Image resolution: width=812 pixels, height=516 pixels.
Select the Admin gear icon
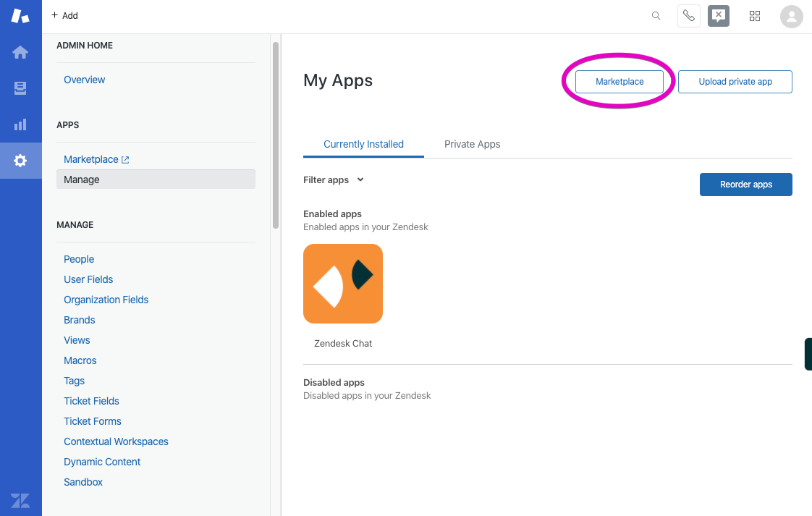click(20, 161)
